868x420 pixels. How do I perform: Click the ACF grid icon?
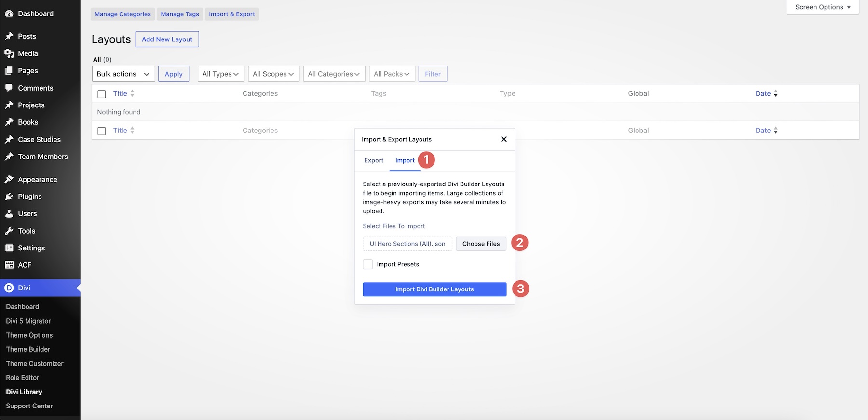9,265
